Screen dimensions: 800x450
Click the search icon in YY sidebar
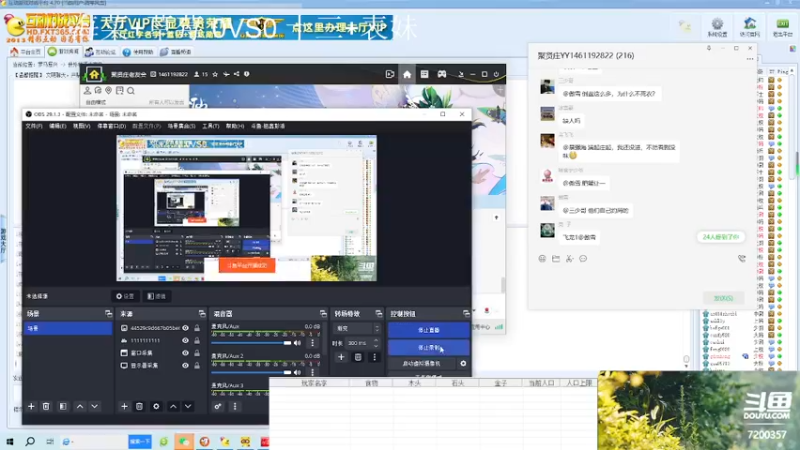tap(131, 91)
